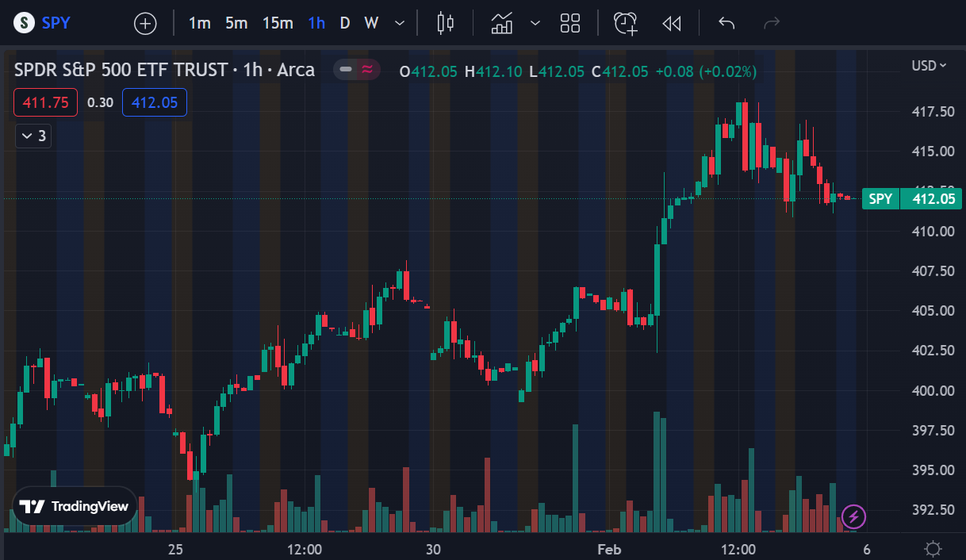Click the round S symbol logo

point(25,23)
